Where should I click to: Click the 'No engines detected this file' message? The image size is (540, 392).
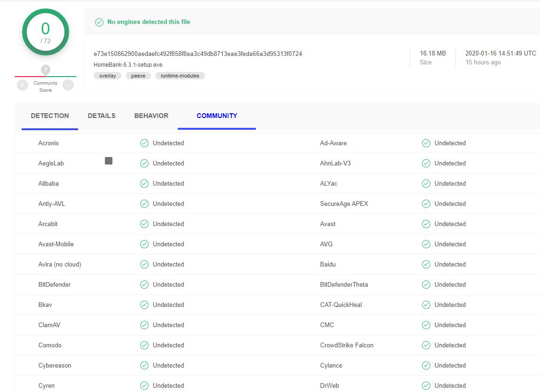pyautogui.click(x=149, y=22)
